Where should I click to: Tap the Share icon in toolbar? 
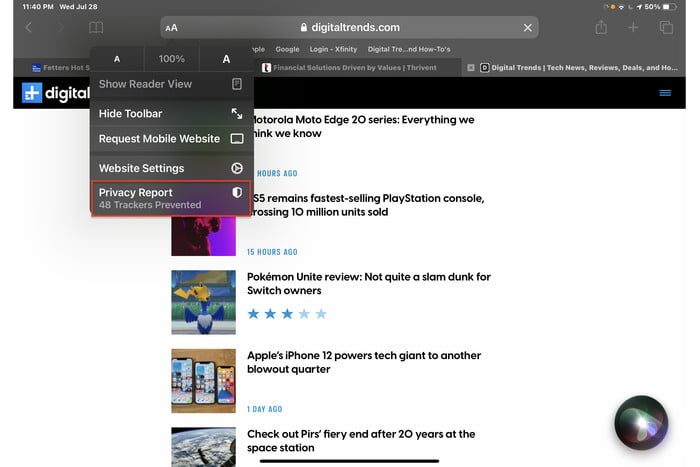[601, 28]
